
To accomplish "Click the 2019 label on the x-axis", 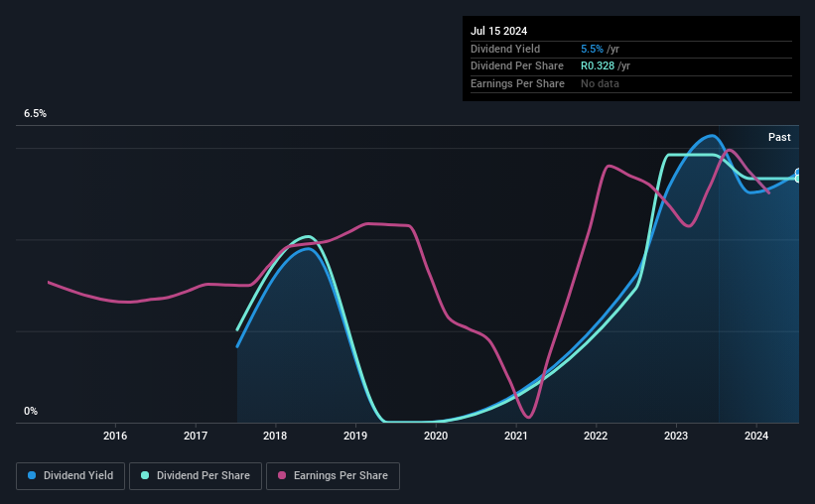I will point(355,436).
